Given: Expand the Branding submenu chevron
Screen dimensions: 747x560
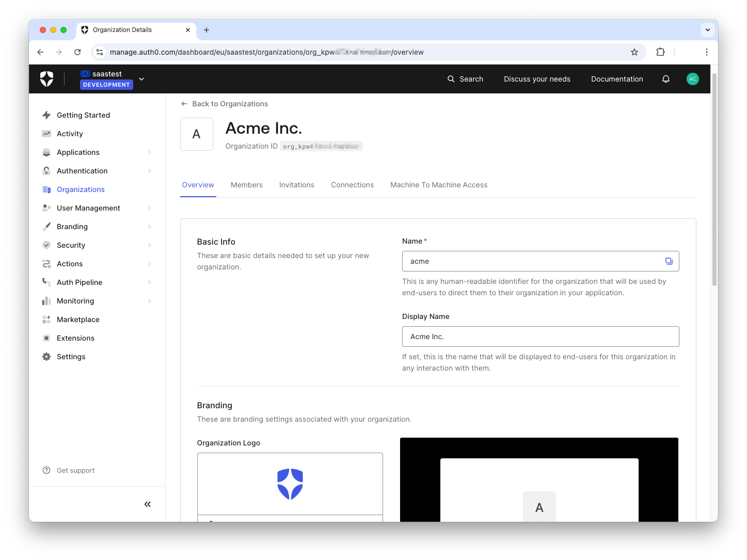Looking at the screenshot, I should coord(150,227).
